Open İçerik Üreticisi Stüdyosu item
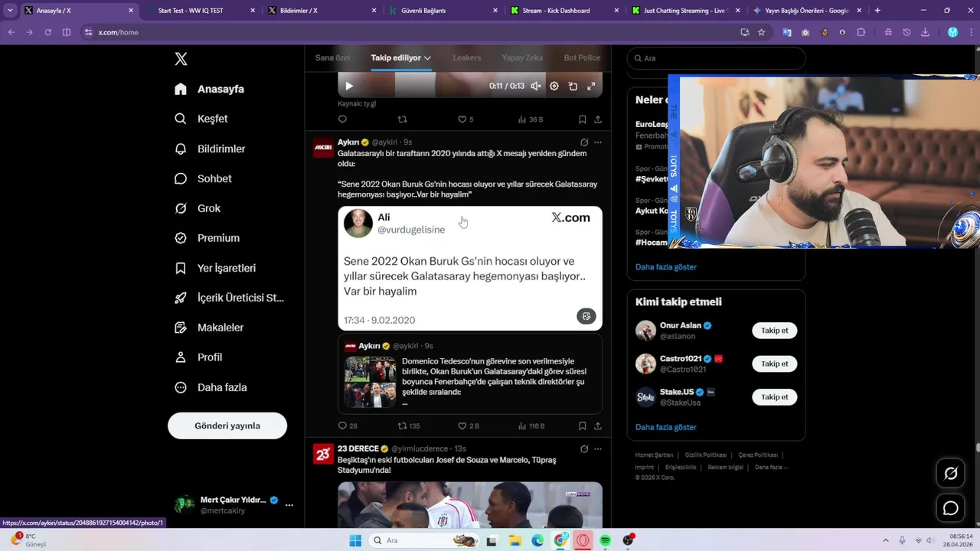This screenshot has width=980, height=551. tap(229, 298)
